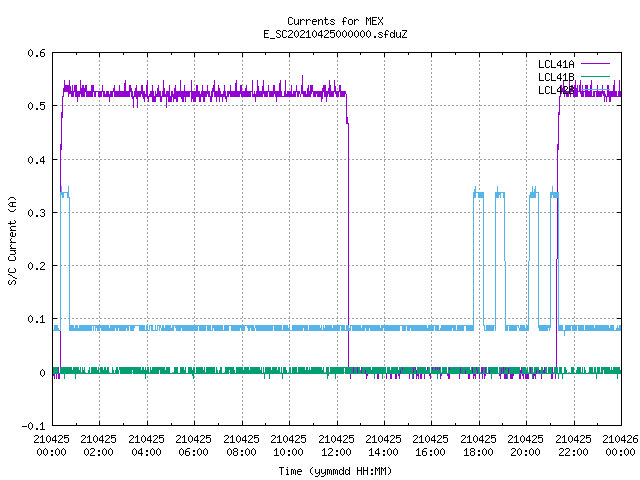
Task: Select the filename 'E_SC20210425000000.sfduZ' subtitle
Action: tap(335, 34)
